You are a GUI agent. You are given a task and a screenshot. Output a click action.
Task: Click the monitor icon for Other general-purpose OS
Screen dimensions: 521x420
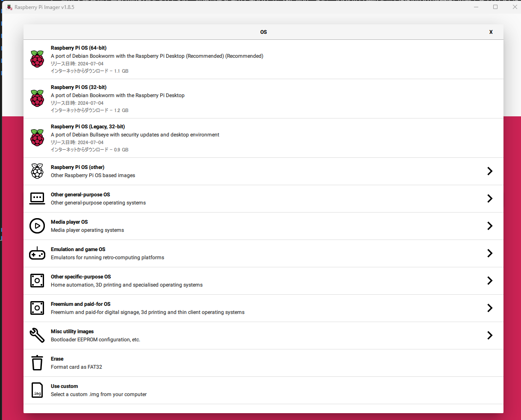37,198
